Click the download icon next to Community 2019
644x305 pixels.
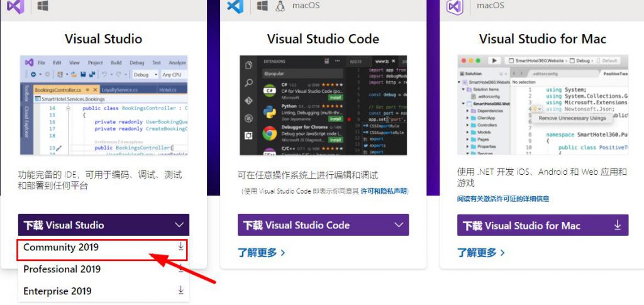180,247
